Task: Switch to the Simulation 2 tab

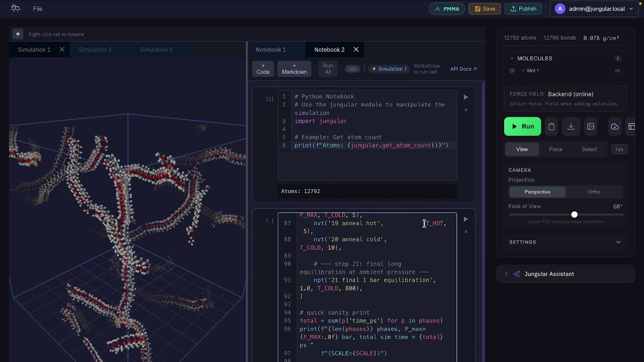Action: click(95, 50)
